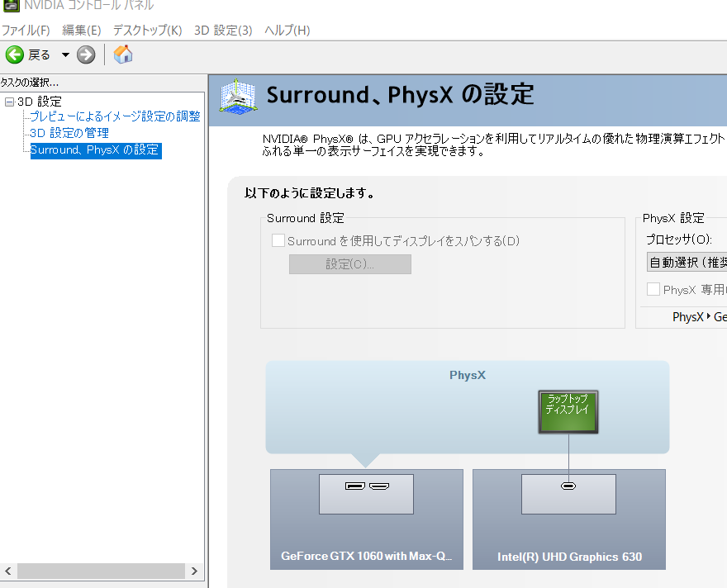Viewport: 727px width, 588px height.
Task: Click the sidebar horizontal scrollbar thumb
Action: point(101,571)
